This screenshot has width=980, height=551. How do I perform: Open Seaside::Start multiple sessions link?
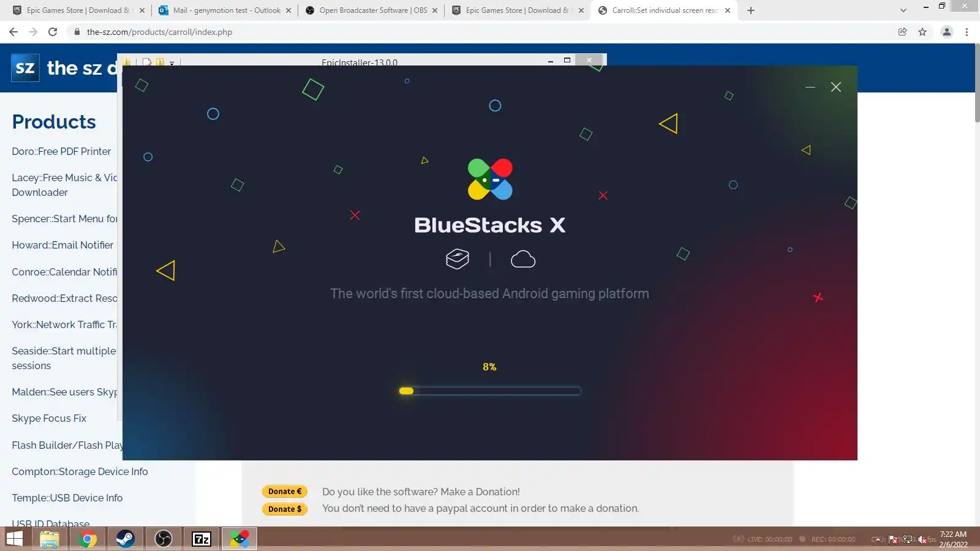tap(64, 358)
